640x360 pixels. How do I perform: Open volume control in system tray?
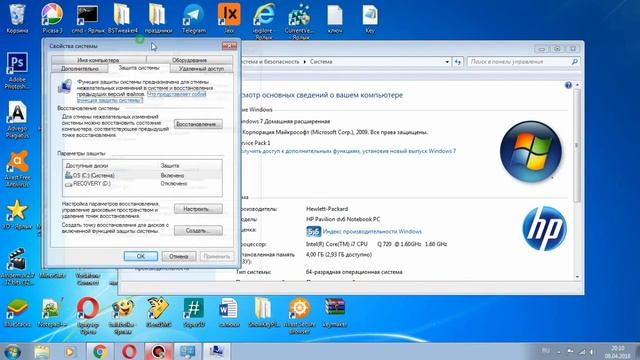coord(592,351)
